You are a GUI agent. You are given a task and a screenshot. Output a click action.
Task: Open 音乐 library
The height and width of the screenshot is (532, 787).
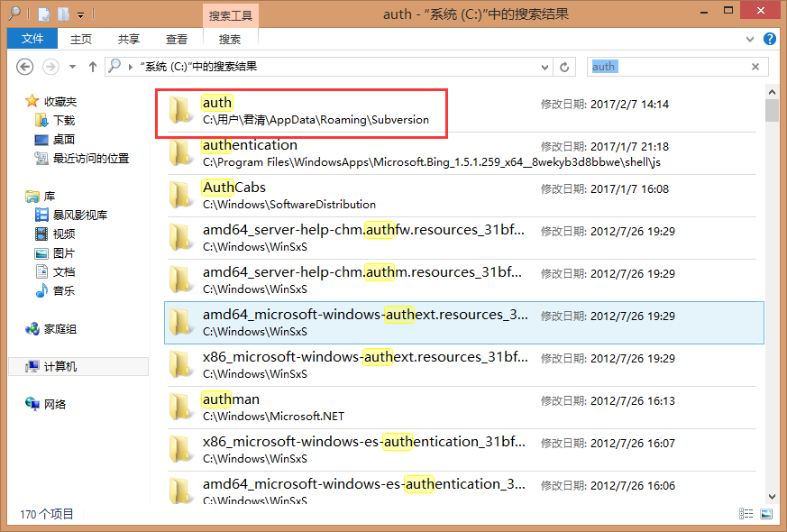[x=55, y=290]
